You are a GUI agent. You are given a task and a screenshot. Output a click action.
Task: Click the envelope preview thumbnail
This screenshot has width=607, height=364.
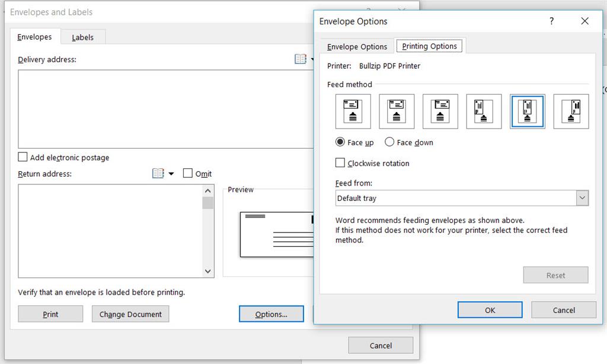(x=277, y=235)
